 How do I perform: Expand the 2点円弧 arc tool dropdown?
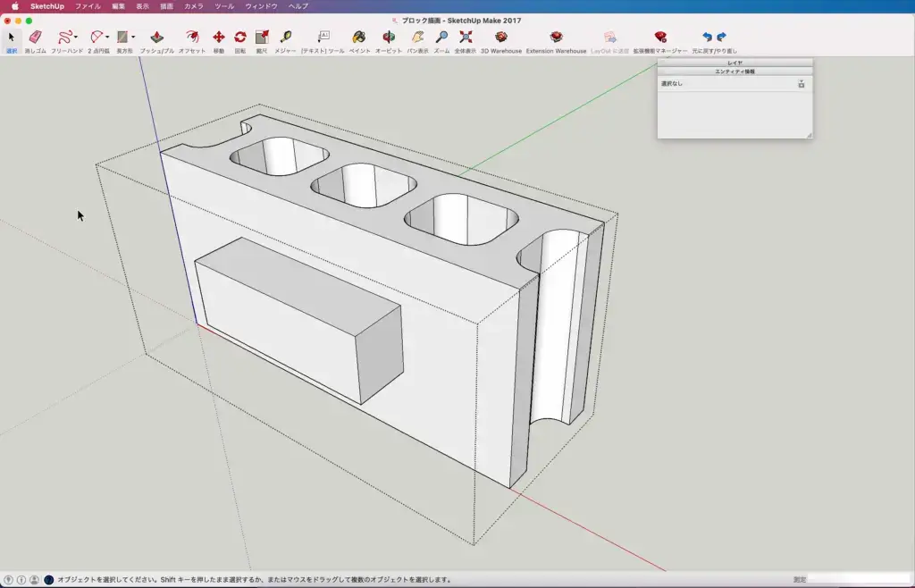[107, 38]
